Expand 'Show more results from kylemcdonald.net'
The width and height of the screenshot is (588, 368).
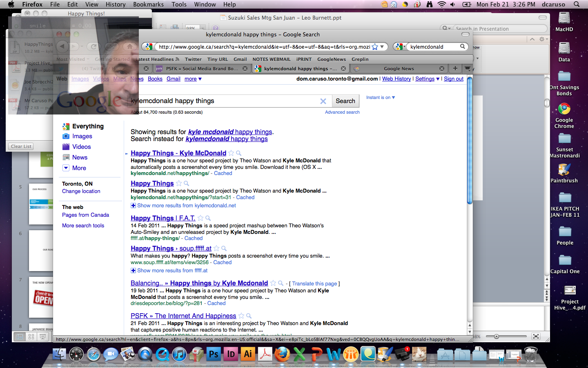tap(186, 206)
